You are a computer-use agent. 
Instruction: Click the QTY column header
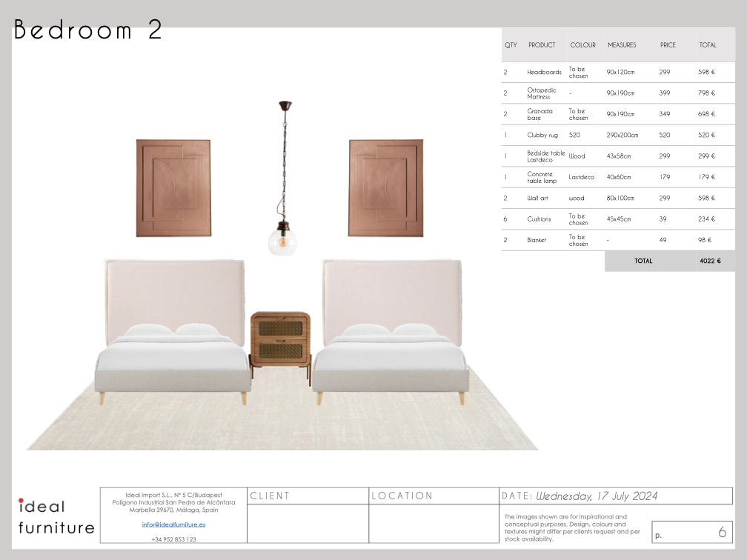tap(511, 44)
